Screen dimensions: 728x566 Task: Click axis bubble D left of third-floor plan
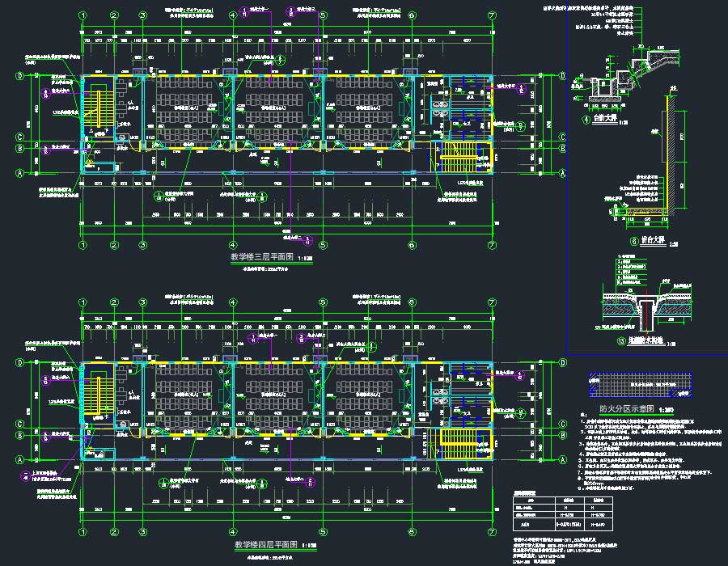(20, 76)
